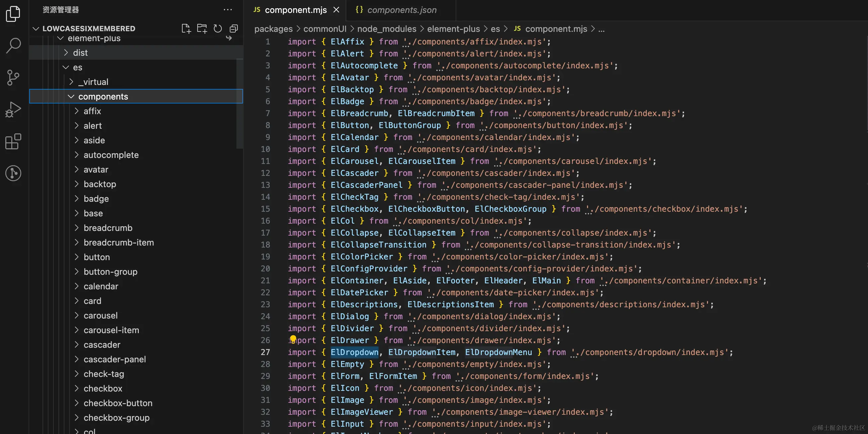
Task: Click the explorer panel vertical scrollbar
Action: click(239, 103)
